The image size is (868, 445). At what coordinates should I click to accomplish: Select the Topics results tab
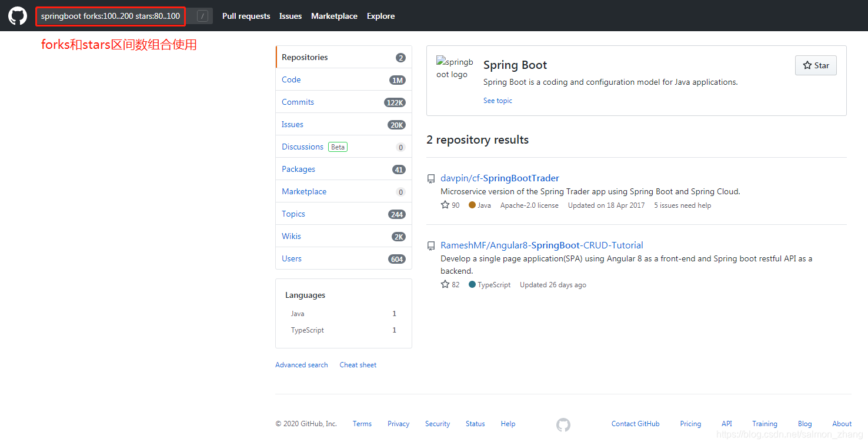343,214
